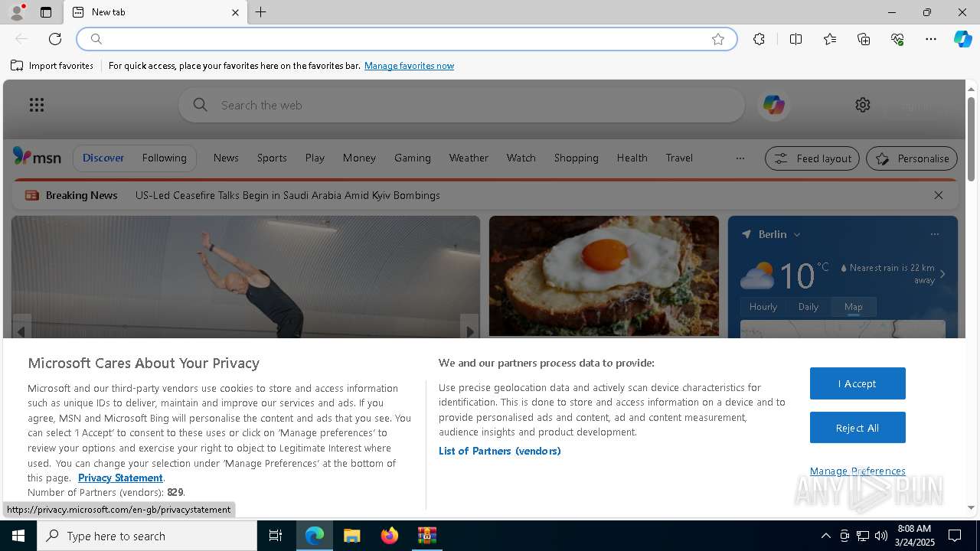This screenshot has width=980, height=551.
Task: Open the Gaming section
Action: coord(413,158)
